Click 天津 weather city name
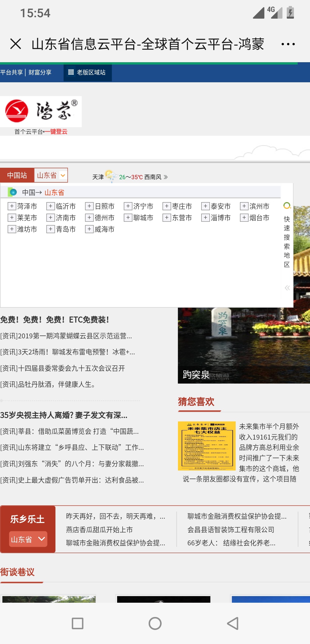 98,177
